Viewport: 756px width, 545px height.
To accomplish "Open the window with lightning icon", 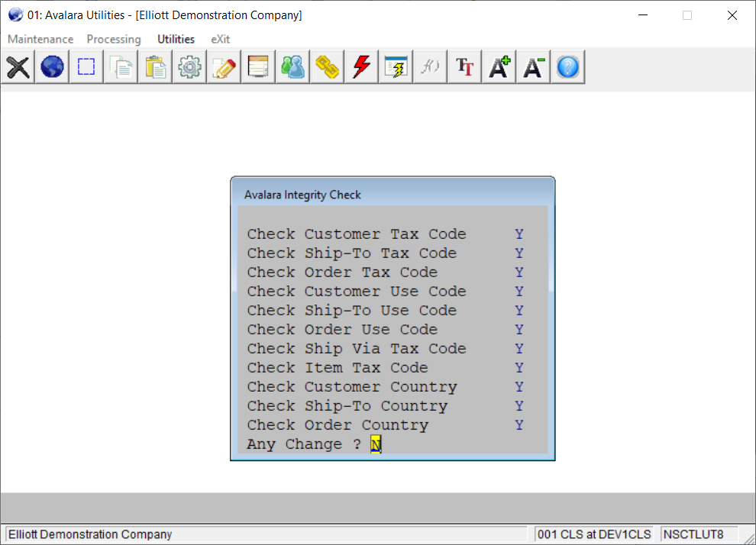I will tap(396, 67).
